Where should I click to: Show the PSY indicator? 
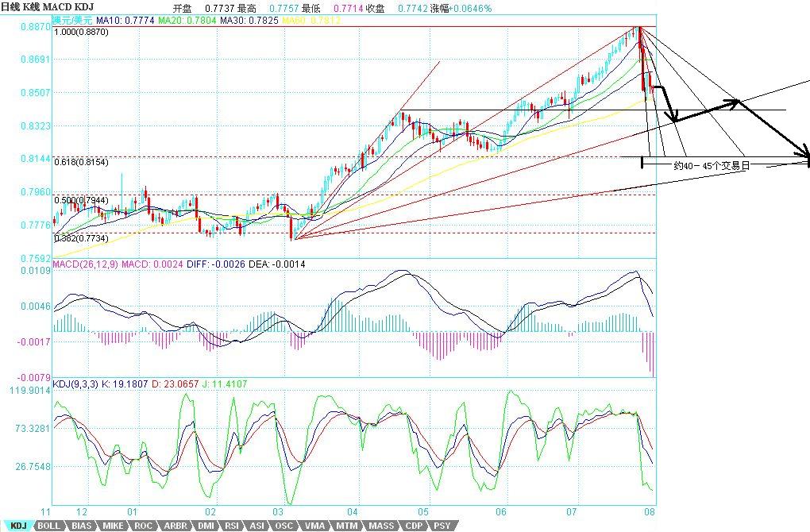point(441,525)
